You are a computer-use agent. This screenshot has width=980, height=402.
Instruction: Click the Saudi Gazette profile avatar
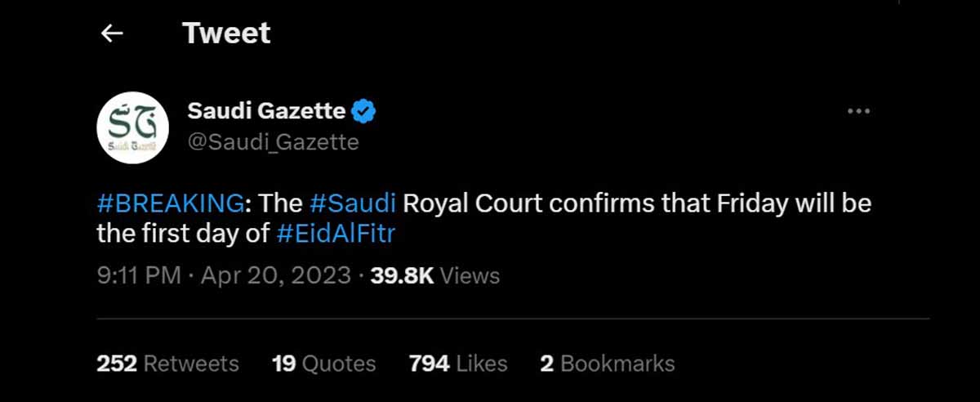(x=133, y=127)
